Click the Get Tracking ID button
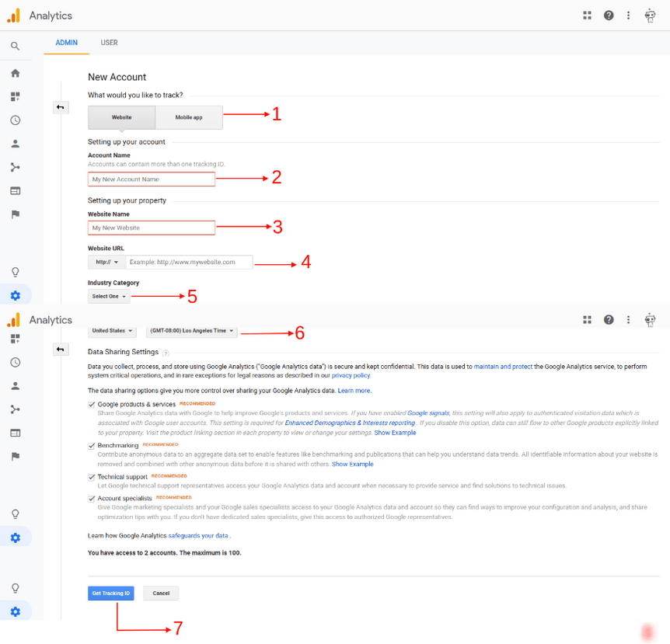 click(111, 594)
